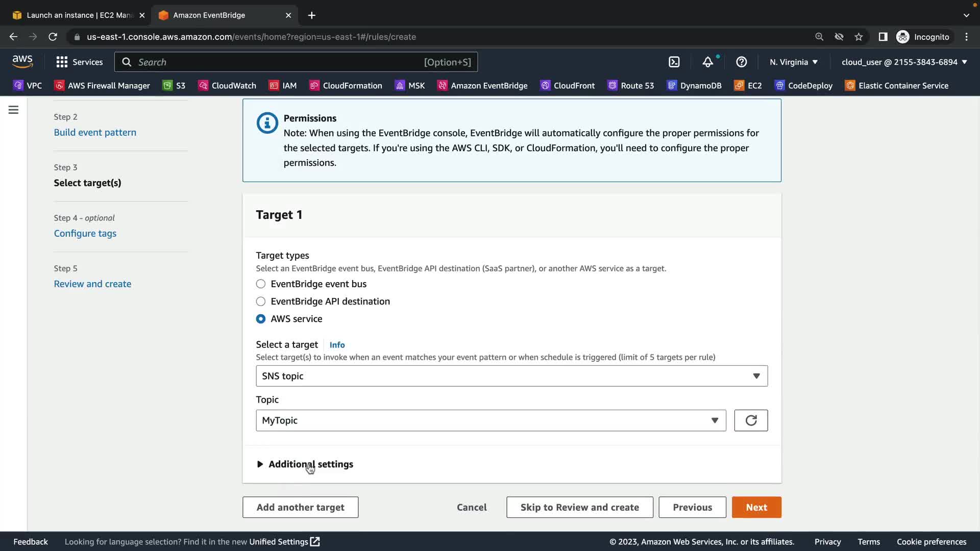The width and height of the screenshot is (980, 551).
Task: Open CloudWatch bookmark shortcut
Action: 227,86
